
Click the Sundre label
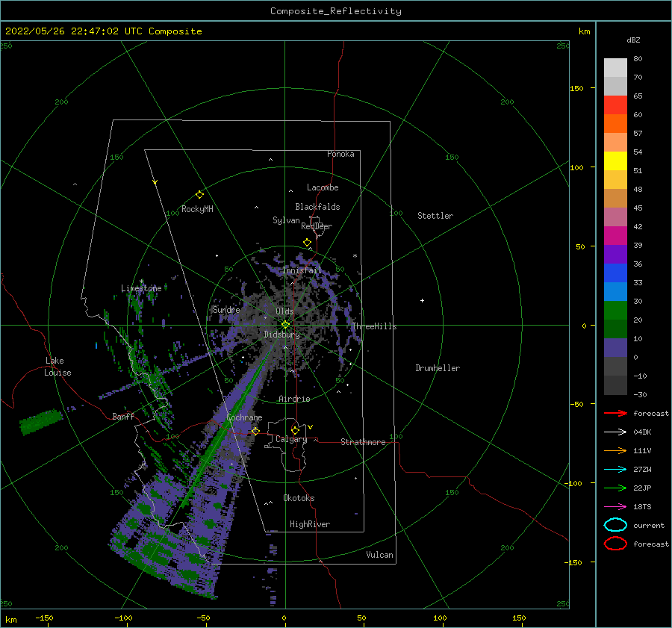[x=226, y=309]
